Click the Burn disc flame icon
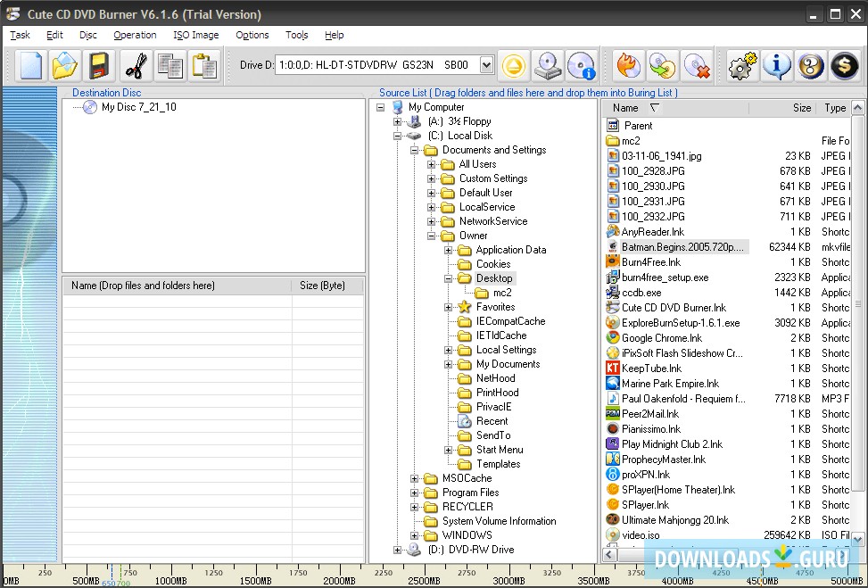The image size is (868, 588). pyautogui.click(x=628, y=66)
